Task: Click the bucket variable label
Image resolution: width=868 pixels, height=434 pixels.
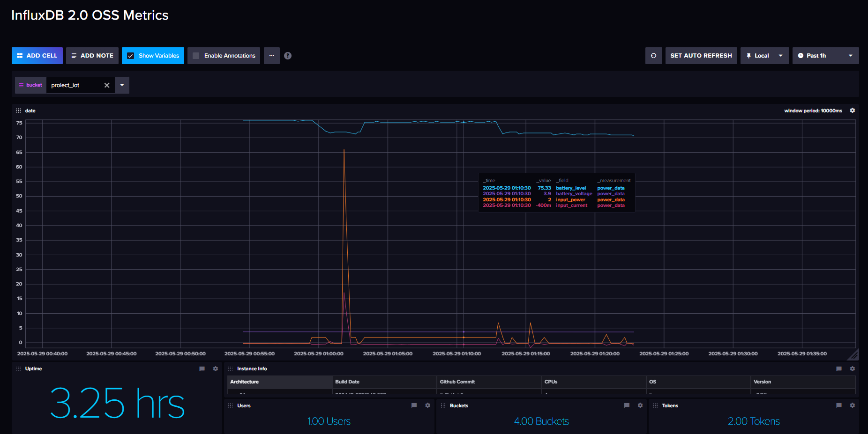Action: click(x=31, y=85)
